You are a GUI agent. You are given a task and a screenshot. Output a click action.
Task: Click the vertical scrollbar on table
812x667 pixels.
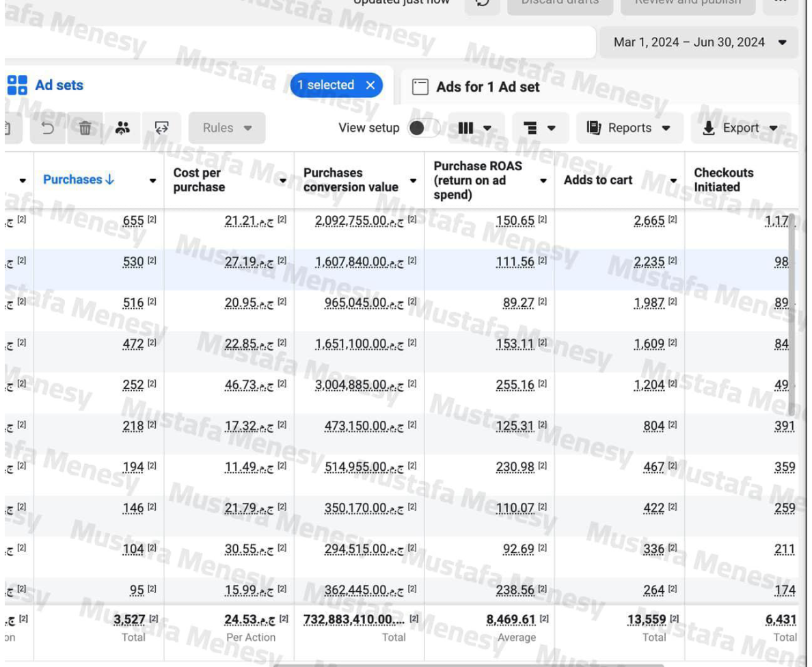(x=792, y=314)
